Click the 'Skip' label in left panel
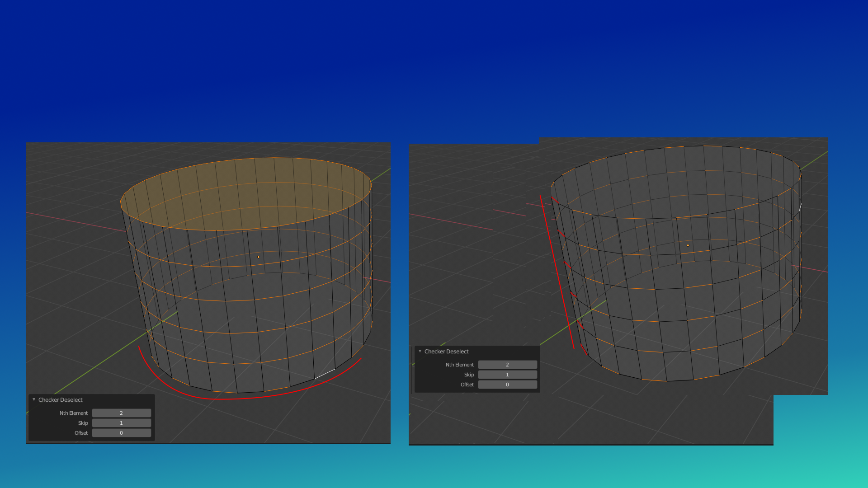The height and width of the screenshot is (488, 868). pos(83,423)
